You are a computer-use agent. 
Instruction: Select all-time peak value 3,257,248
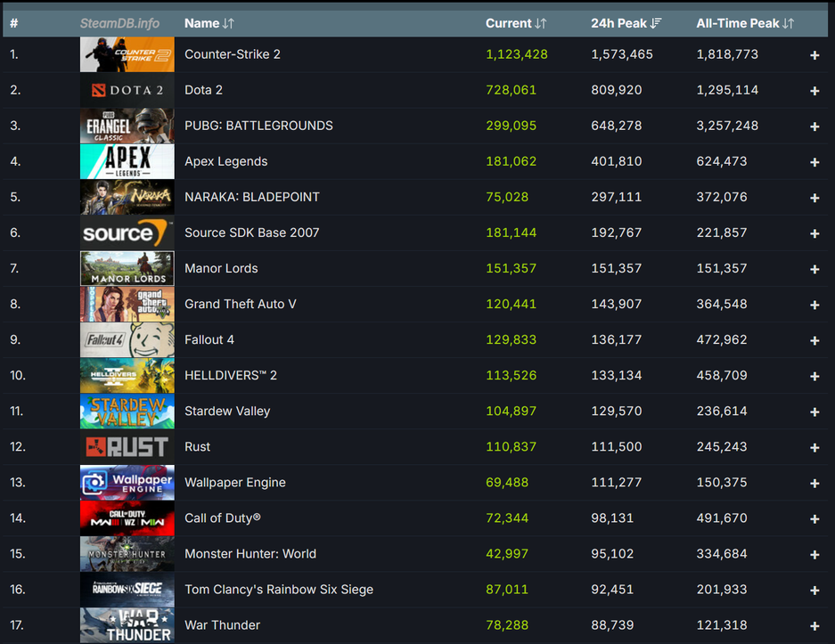coord(727,126)
